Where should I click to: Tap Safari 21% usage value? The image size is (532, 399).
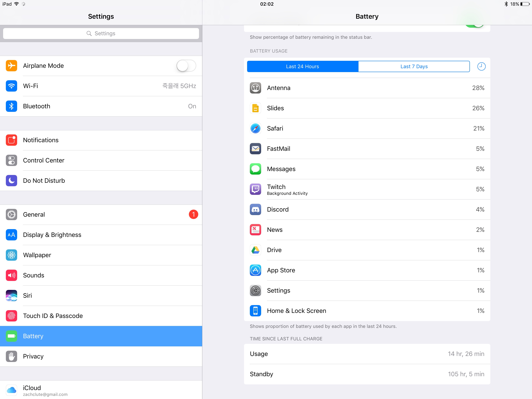pyautogui.click(x=479, y=128)
